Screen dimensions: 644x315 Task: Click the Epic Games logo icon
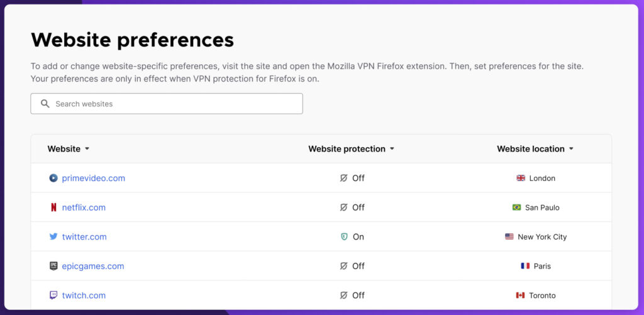(x=53, y=266)
